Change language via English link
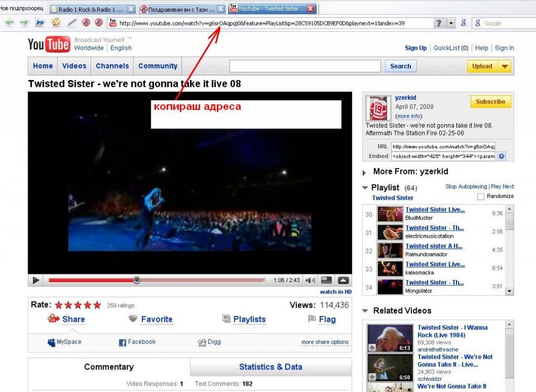Image resolution: width=536 pixels, height=392 pixels. [121, 48]
